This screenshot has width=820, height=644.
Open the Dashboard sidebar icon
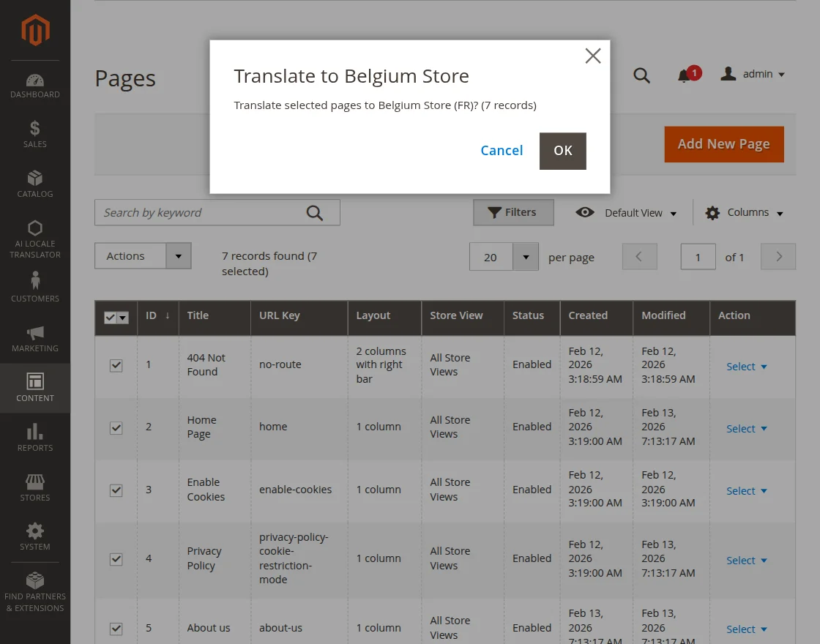tap(35, 86)
